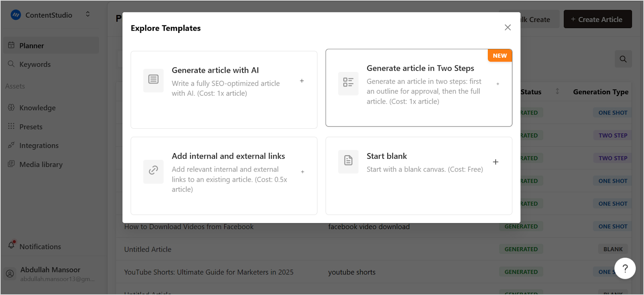Click the Integrations plug icon
This screenshot has height=295, width=644.
point(11,145)
